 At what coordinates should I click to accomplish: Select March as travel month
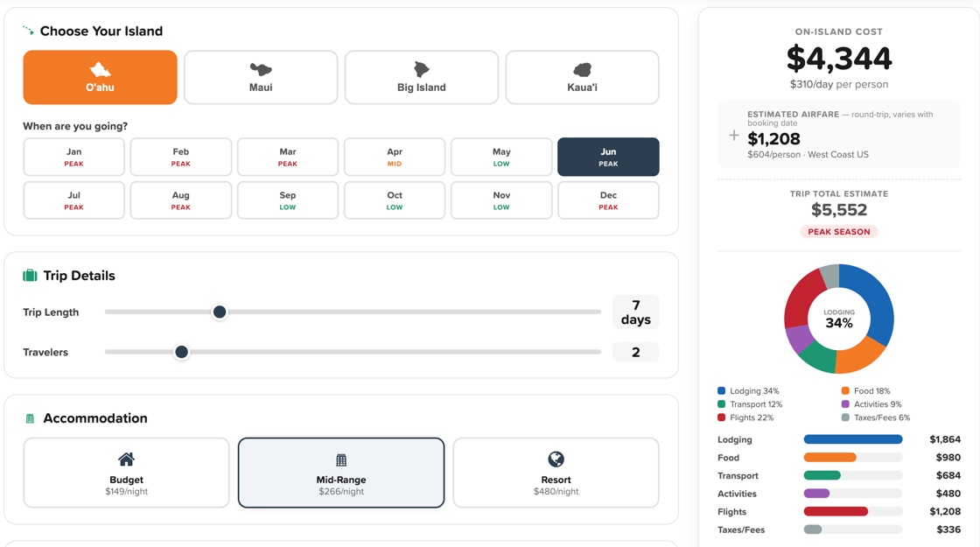pos(288,157)
